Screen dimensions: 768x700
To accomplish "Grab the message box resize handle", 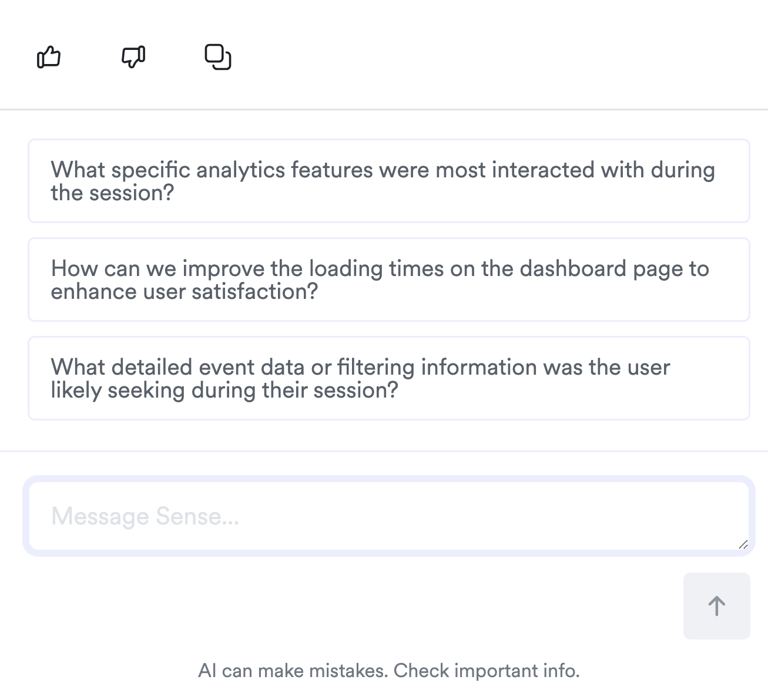I will pyautogui.click(x=743, y=544).
